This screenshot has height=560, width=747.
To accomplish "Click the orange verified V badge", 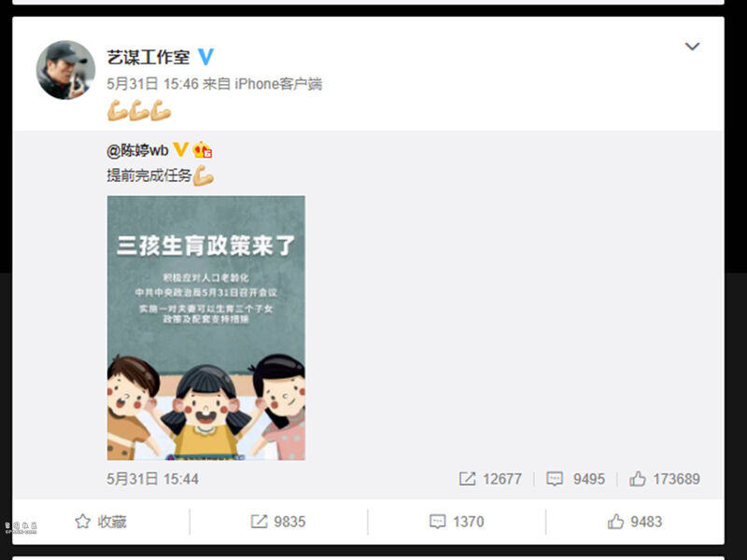I will tap(180, 149).
